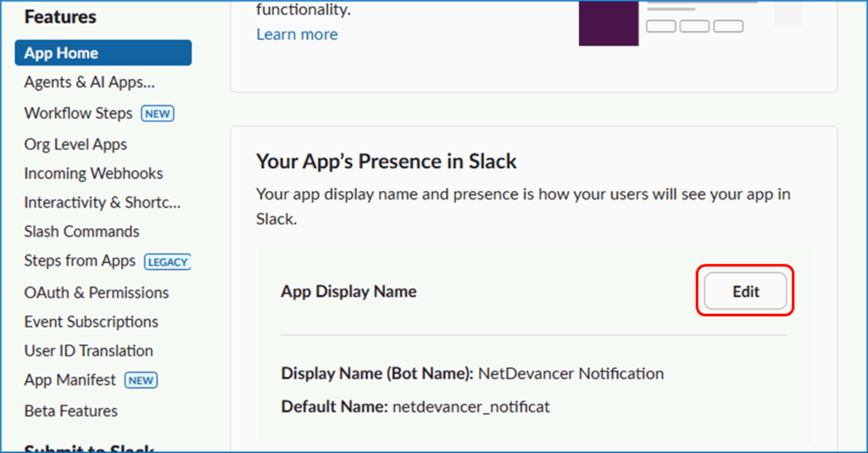Click the LEGACY badge next to Steps from Apps
The image size is (868, 453).
tap(167, 261)
